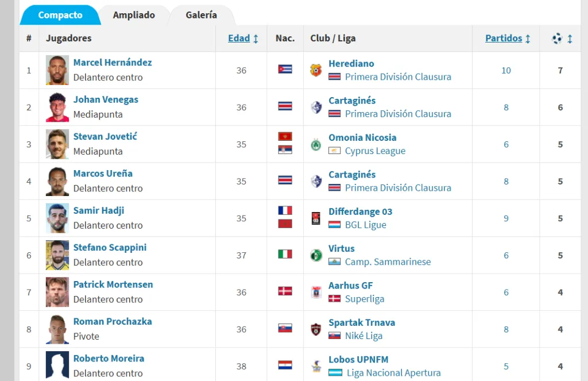
Task: Select the Compacto tab
Action: [60, 15]
